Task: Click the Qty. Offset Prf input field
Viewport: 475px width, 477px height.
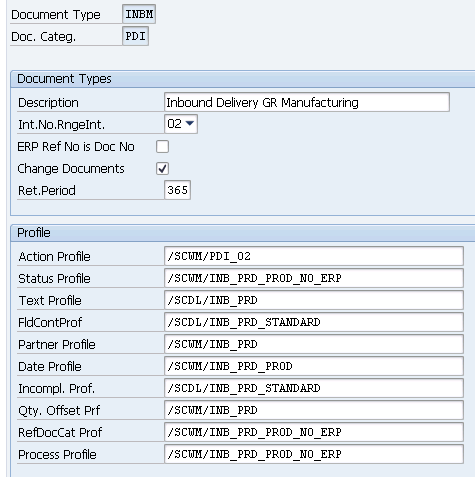Action: pyautogui.click(x=314, y=410)
